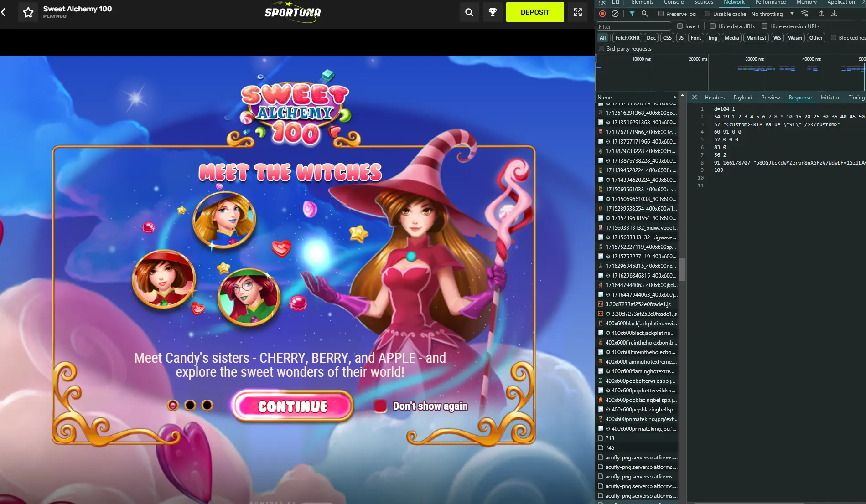The width and height of the screenshot is (866, 504).
Task: Click the network overview timeline at 20000 ms
Action: [x=698, y=59]
